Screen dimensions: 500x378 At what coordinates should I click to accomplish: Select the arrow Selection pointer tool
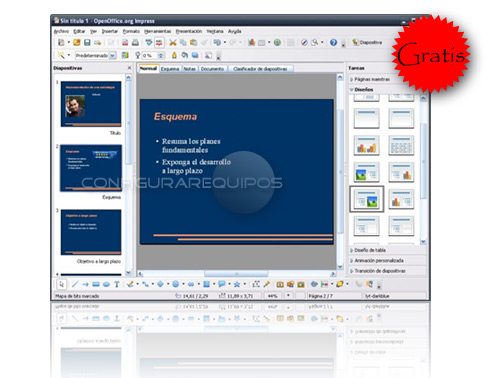[61, 284]
